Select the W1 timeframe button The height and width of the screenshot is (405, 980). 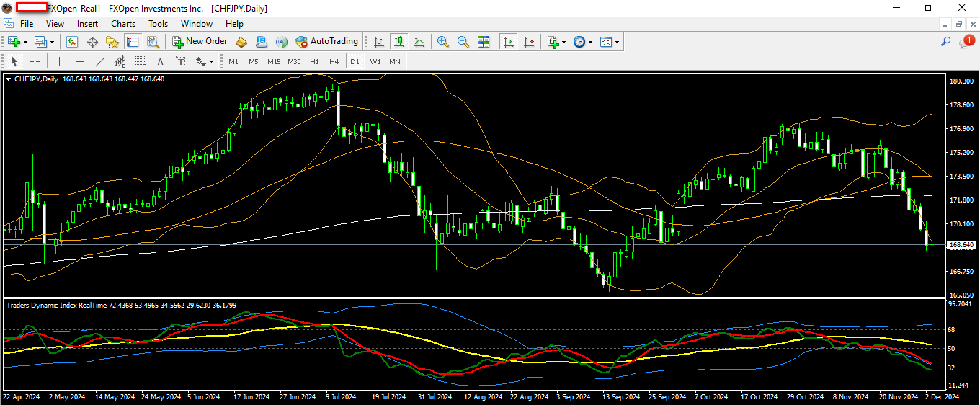pyautogui.click(x=375, y=61)
